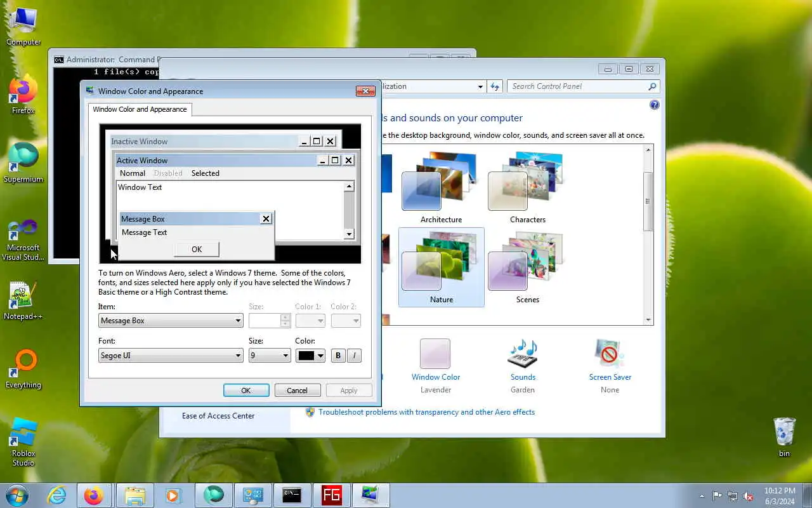
Task: Toggle the Italic font button
Action: pyautogui.click(x=355, y=356)
